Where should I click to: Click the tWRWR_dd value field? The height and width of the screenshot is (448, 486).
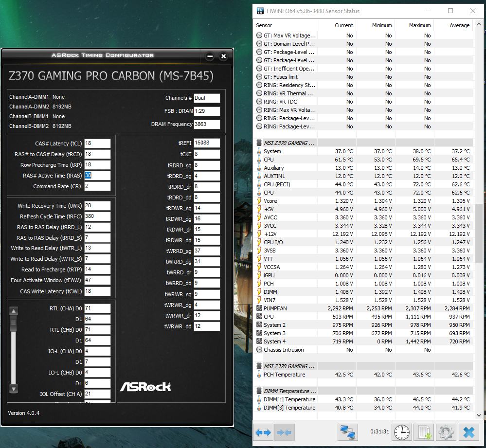(x=207, y=326)
